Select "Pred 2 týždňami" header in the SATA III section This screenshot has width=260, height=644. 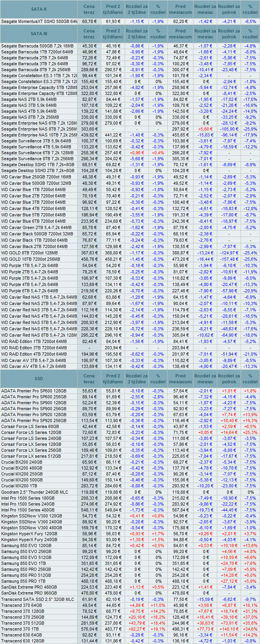[113, 34]
